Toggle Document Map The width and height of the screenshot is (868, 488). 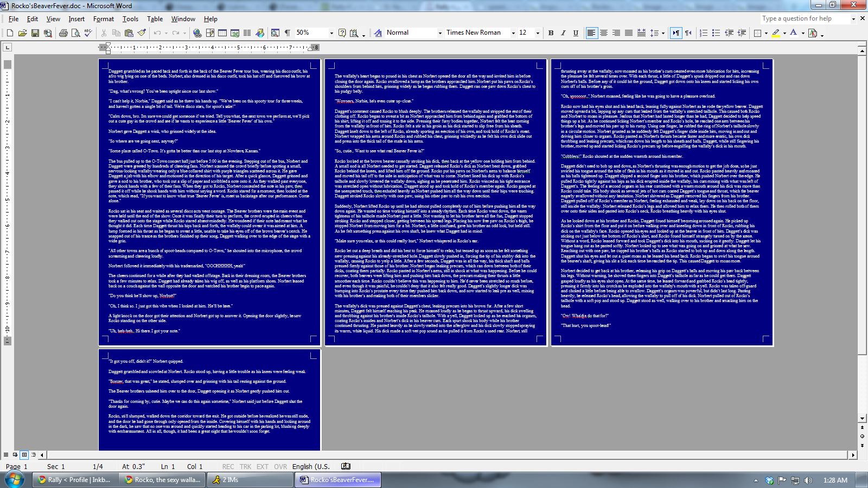click(x=275, y=33)
